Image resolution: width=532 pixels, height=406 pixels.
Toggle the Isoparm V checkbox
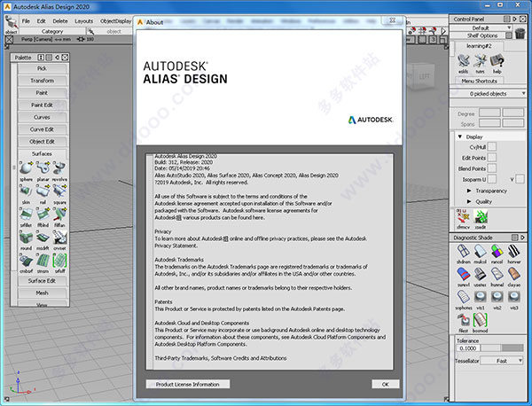(x=520, y=179)
